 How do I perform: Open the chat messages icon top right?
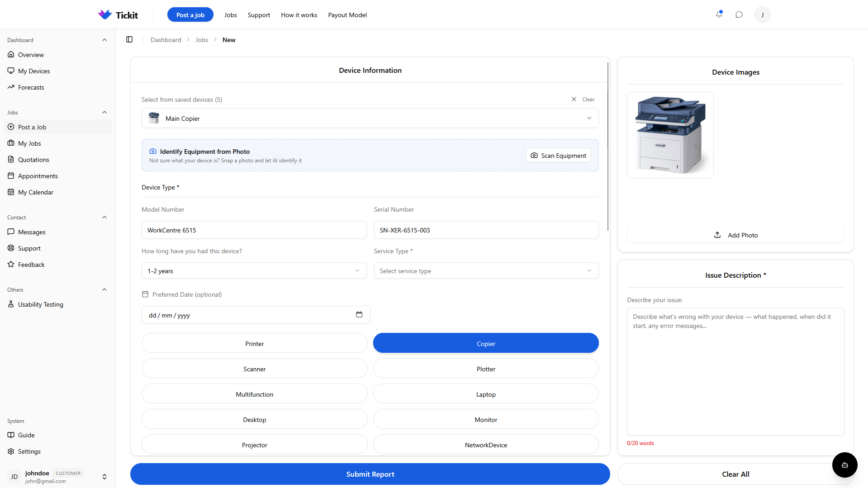(739, 14)
